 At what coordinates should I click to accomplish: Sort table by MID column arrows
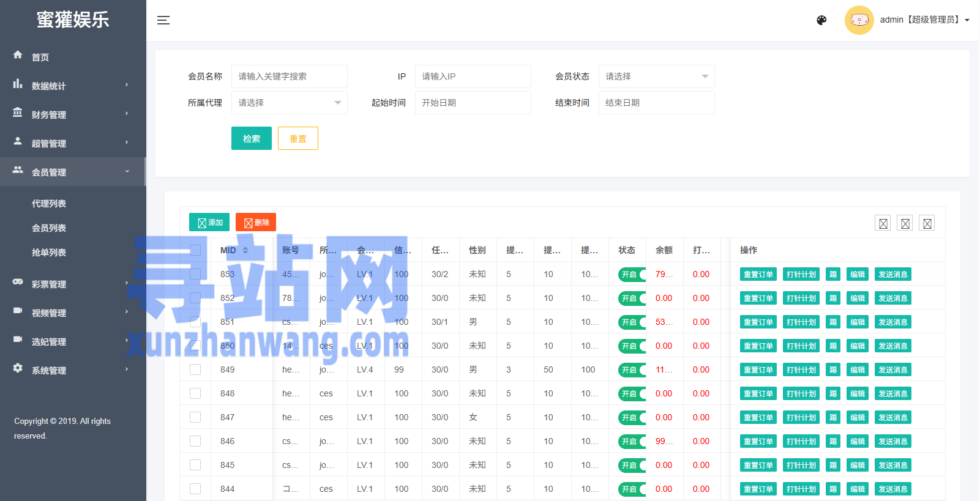tap(245, 250)
